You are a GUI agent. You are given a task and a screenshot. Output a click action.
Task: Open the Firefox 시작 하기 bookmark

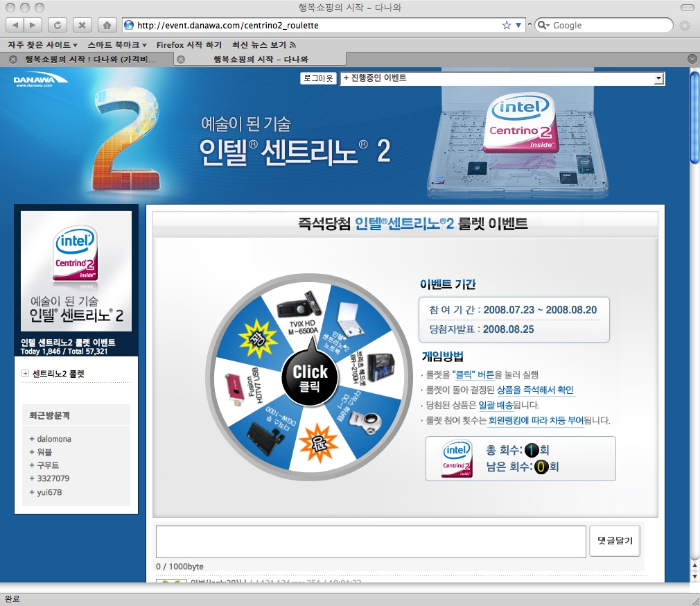click(x=189, y=44)
